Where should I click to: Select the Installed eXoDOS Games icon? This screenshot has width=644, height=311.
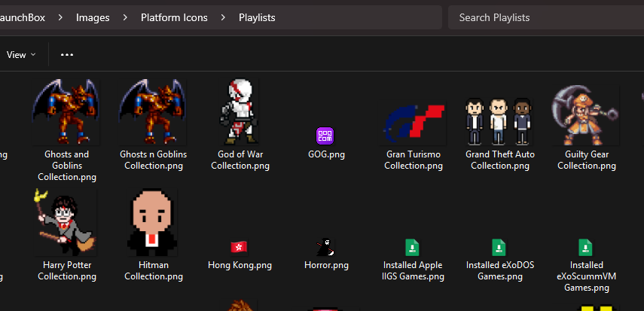click(499, 247)
